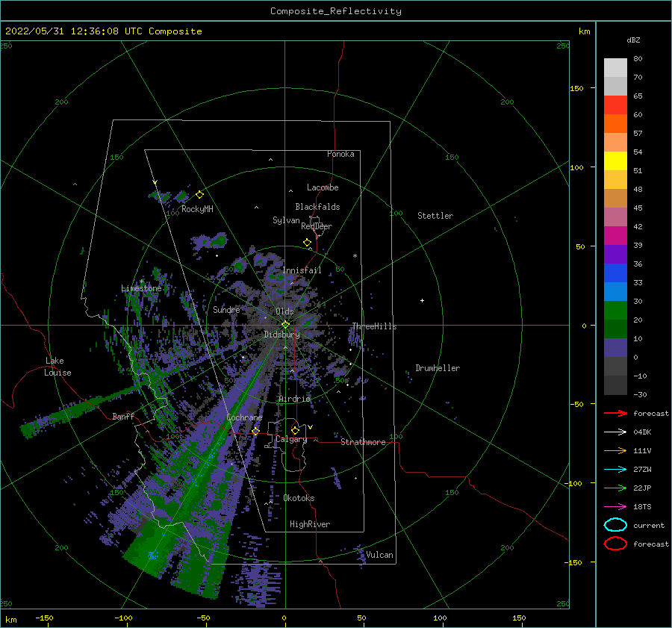Viewport: 672px width, 628px height.
Task: Click the radar center marker near Didsbury
Action: (x=285, y=325)
